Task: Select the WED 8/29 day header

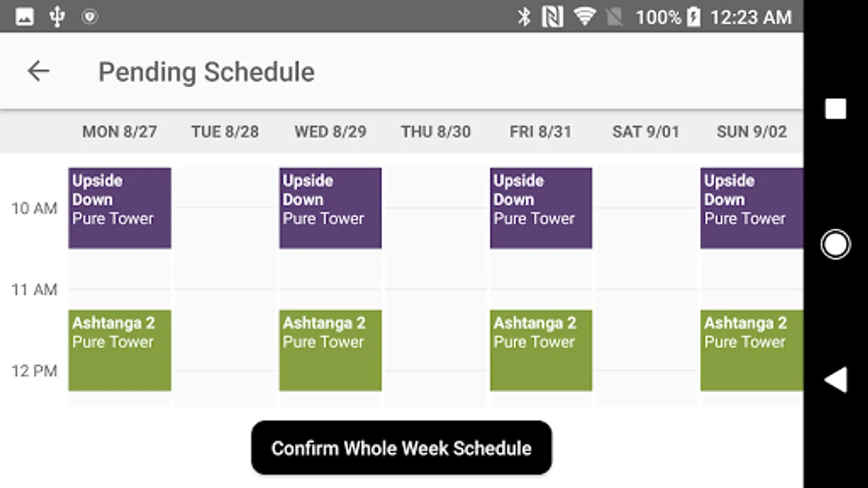Action: pyautogui.click(x=330, y=132)
